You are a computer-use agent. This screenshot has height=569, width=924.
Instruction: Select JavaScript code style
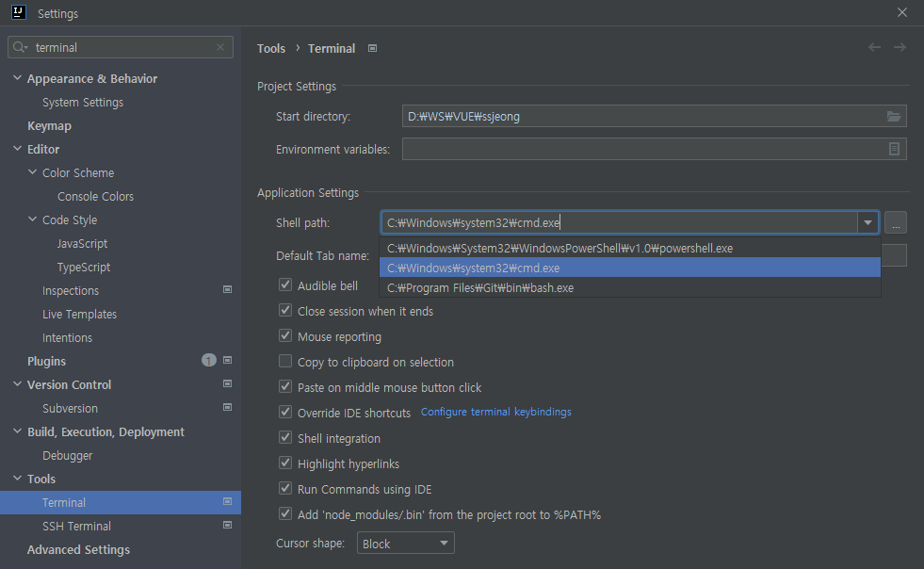[83, 243]
